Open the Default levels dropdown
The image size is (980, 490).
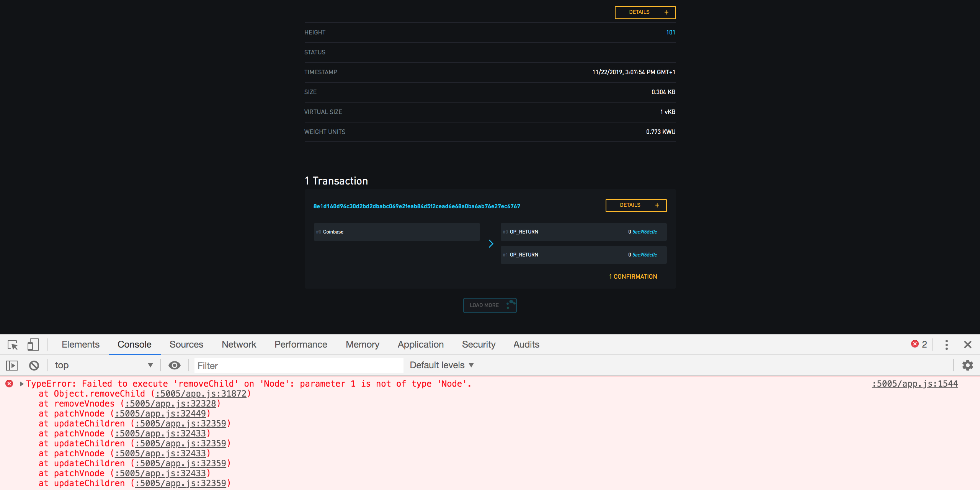click(441, 365)
